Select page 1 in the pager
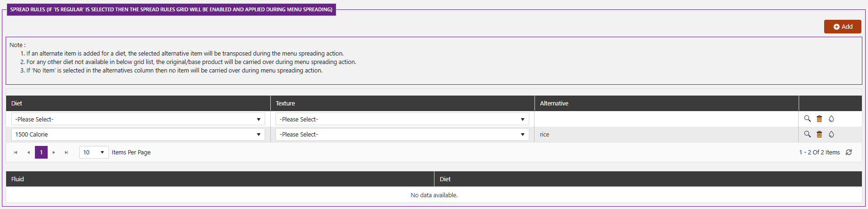The image size is (868, 209). 41,153
